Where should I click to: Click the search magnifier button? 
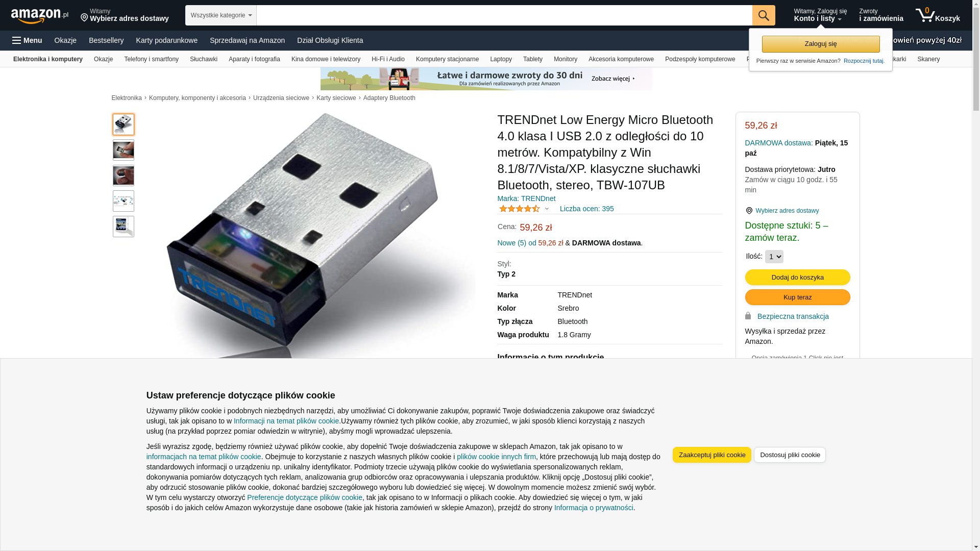[x=764, y=15]
